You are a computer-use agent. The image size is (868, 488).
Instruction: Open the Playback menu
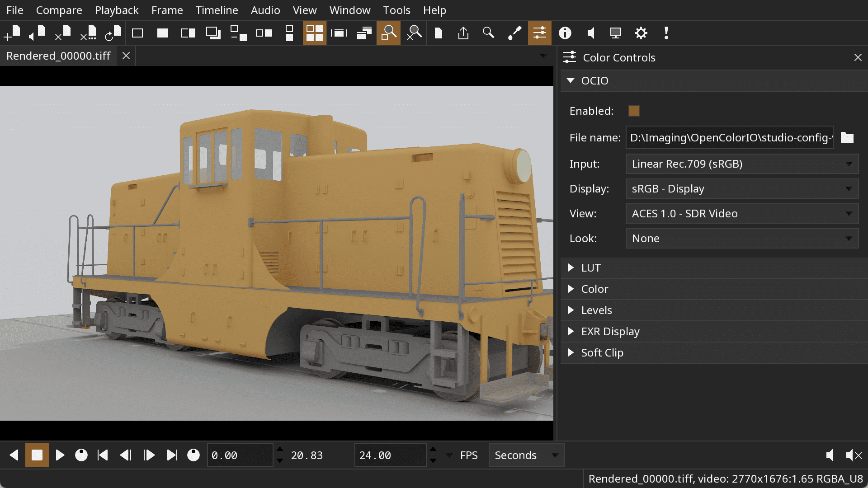point(116,10)
